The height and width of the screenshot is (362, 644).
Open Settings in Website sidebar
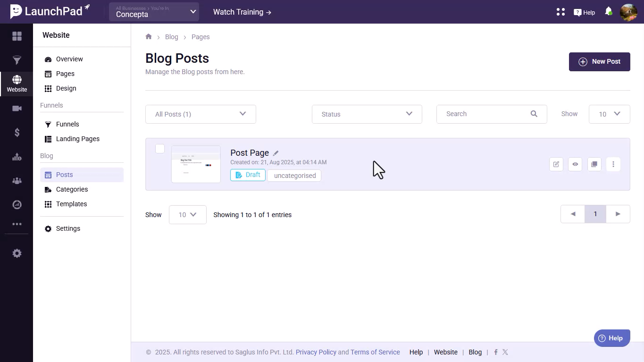tap(68, 228)
